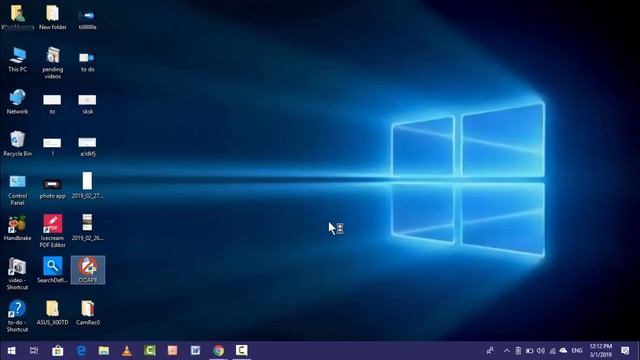Select the 2019_02_26 file icon
The width and height of the screenshot is (640, 360).
pyautogui.click(x=87, y=227)
